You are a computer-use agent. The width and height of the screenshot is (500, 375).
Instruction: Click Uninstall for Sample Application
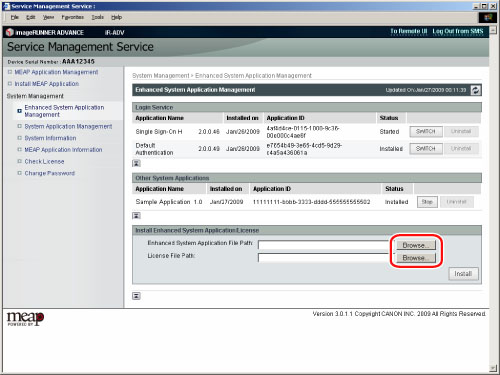pyautogui.click(x=457, y=202)
